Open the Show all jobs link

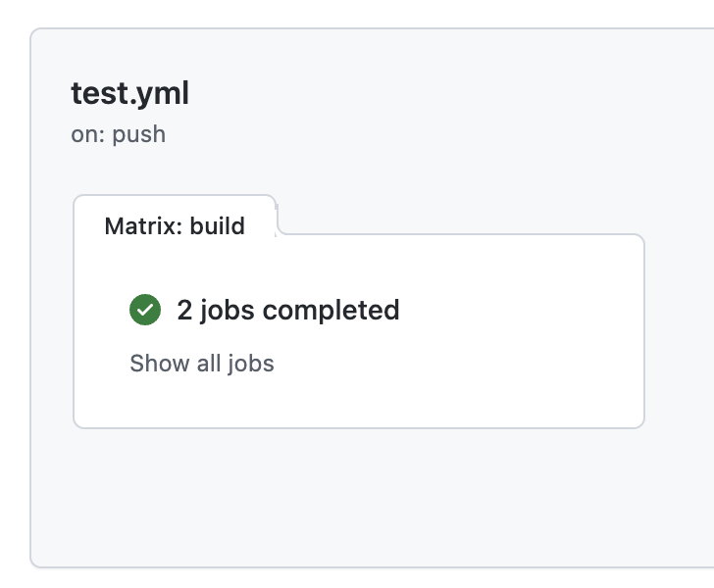coord(202,364)
